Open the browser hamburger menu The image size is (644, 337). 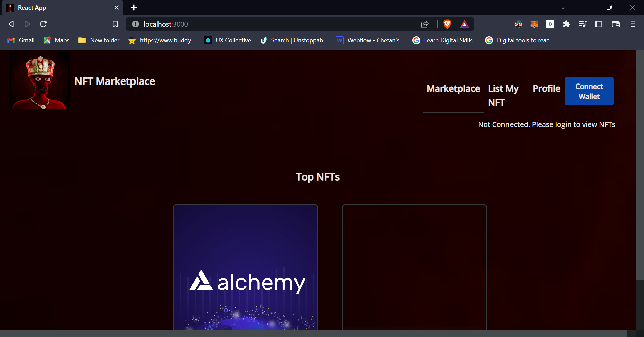click(633, 24)
